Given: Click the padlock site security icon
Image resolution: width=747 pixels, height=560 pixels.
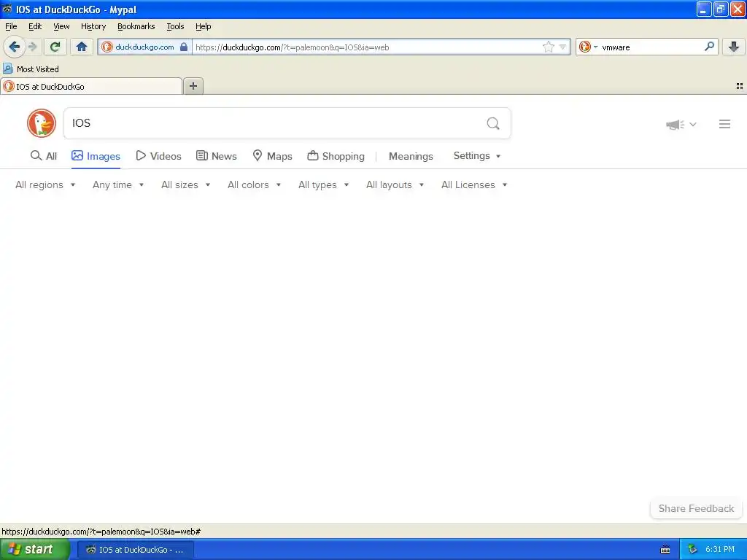Looking at the screenshot, I should point(184,47).
